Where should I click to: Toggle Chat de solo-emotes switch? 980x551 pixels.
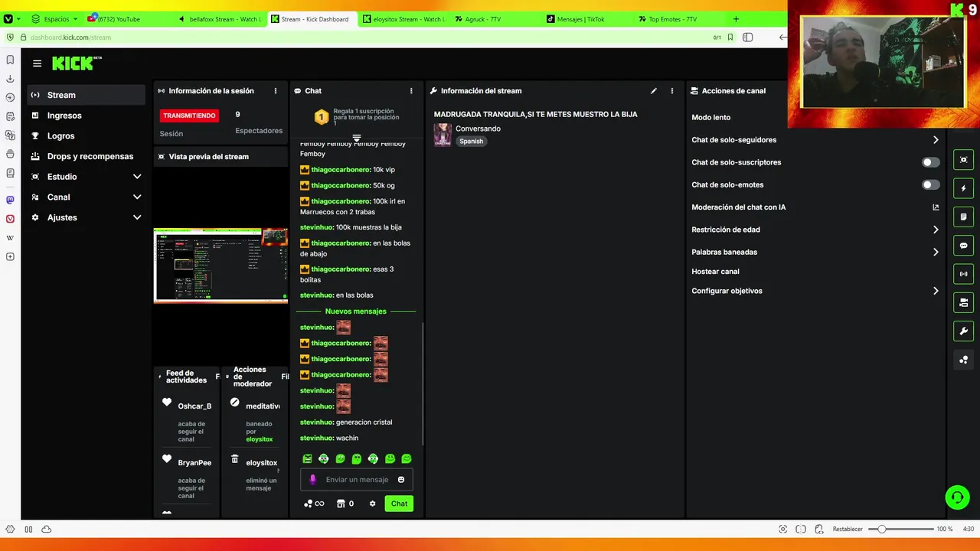(930, 184)
